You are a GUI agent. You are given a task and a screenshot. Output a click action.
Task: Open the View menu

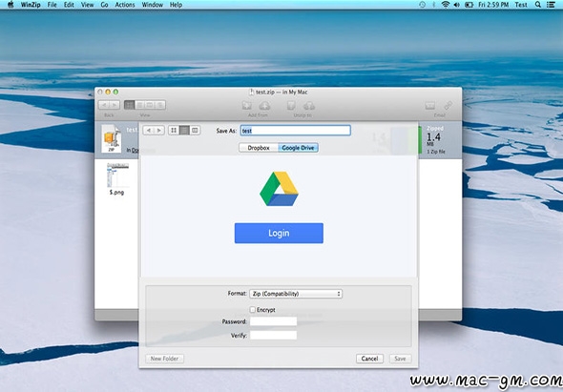[x=87, y=5]
